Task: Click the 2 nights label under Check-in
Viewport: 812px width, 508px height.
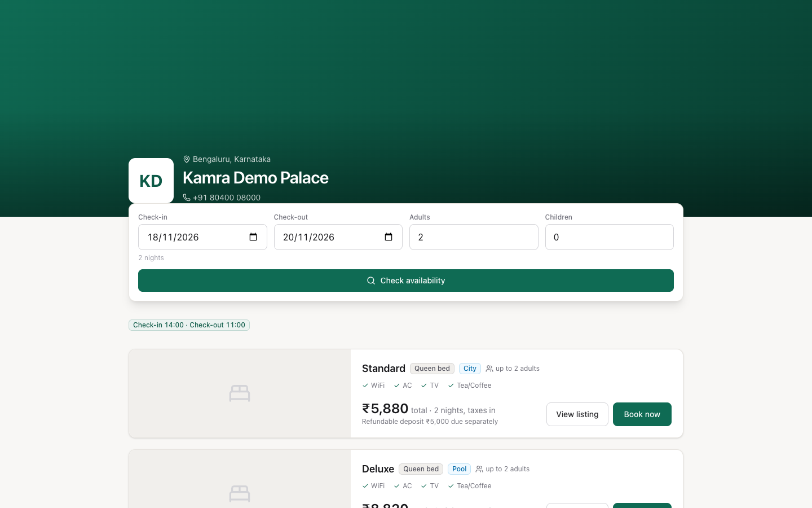Action: pos(151,258)
